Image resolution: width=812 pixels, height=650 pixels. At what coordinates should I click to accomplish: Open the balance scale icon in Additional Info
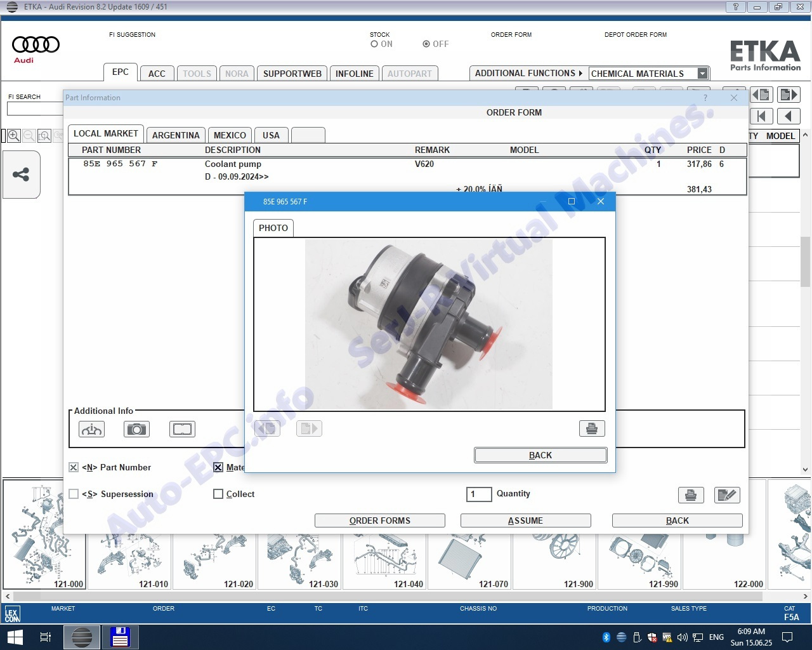pos(91,430)
